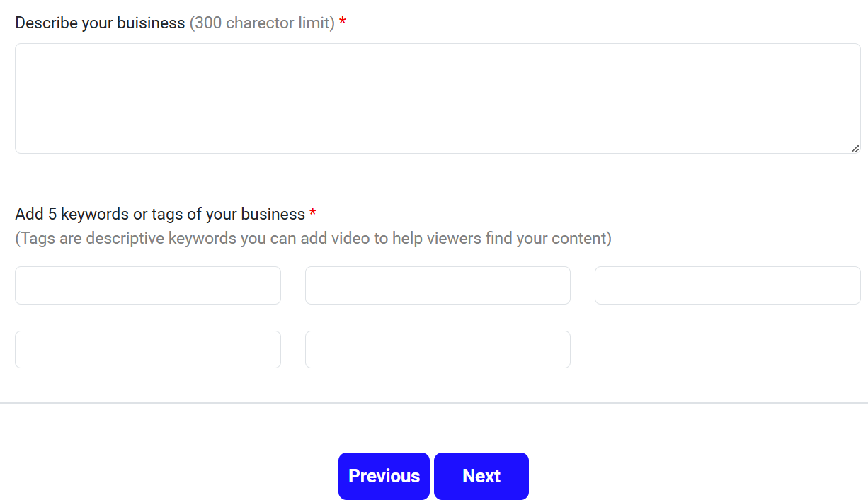Select the second keyword input field

438,285
